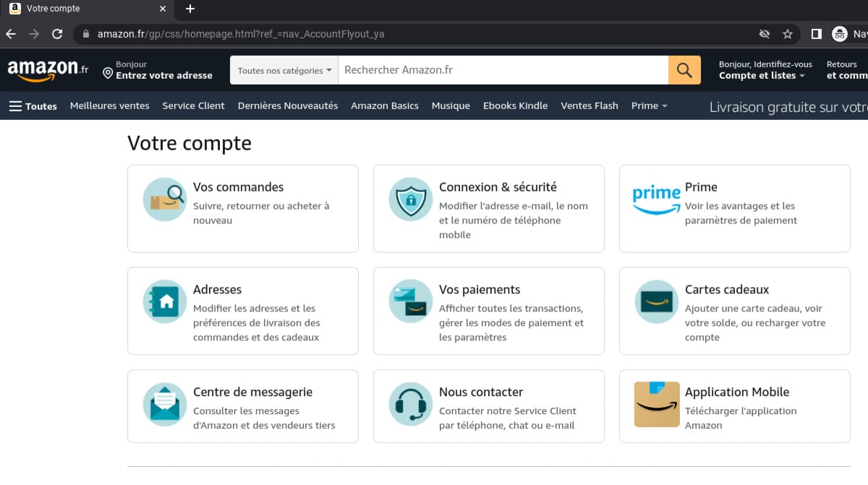Bookmark page with the star icon
The height and width of the screenshot is (485, 868).
788,34
